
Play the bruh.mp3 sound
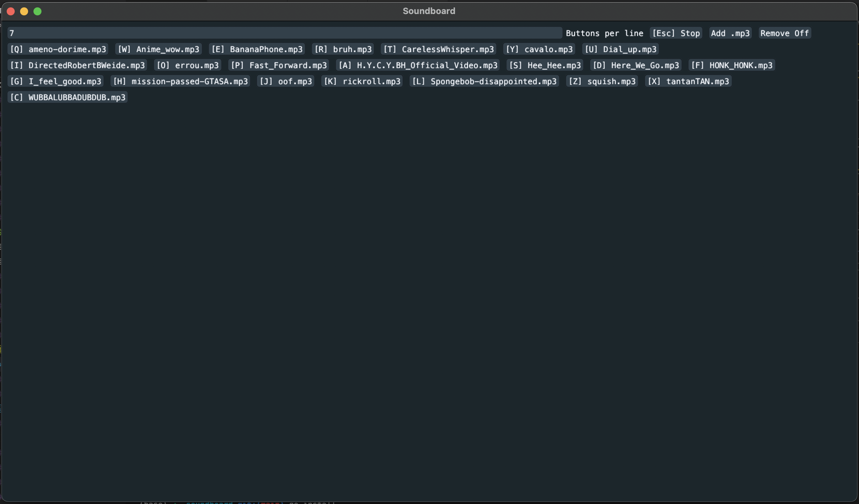pos(343,49)
